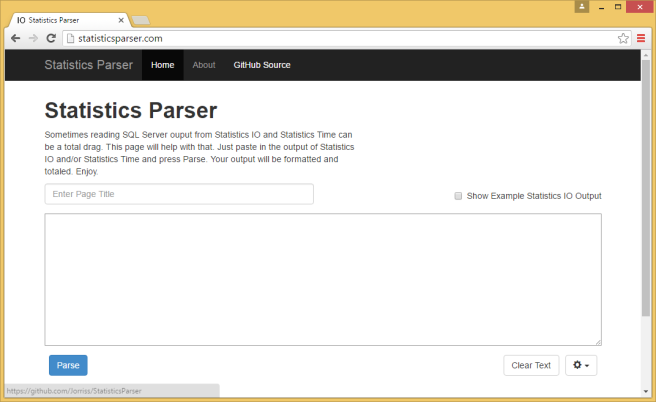The width and height of the screenshot is (656, 402).
Task: Open the GitHub Source nav link
Action: pos(262,65)
